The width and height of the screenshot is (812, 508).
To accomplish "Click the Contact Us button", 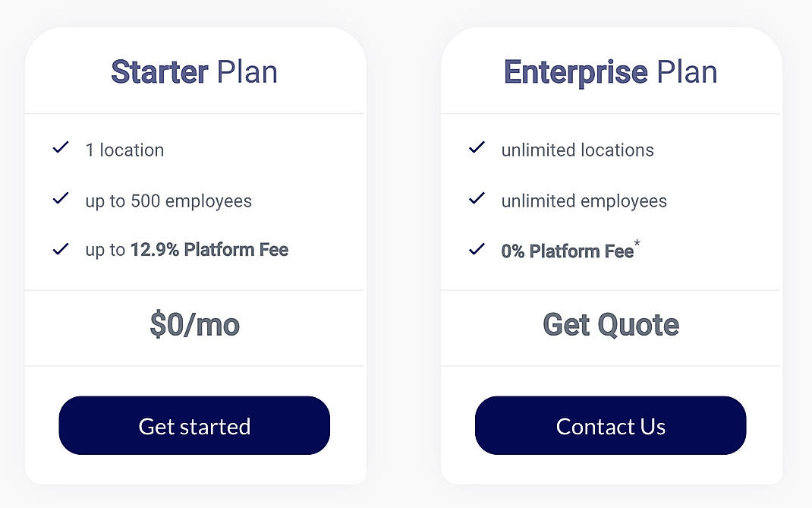I will [x=610, y=426].
